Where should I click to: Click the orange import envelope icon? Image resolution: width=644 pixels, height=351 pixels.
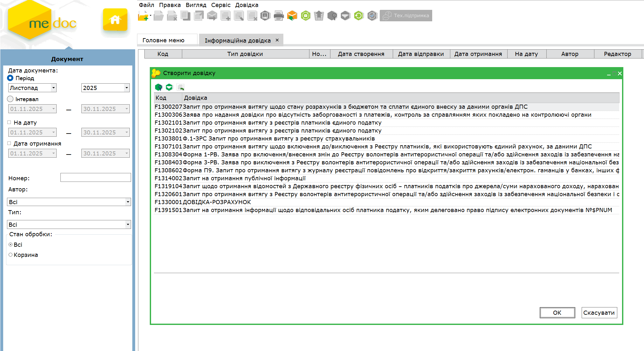pos(292,16)
